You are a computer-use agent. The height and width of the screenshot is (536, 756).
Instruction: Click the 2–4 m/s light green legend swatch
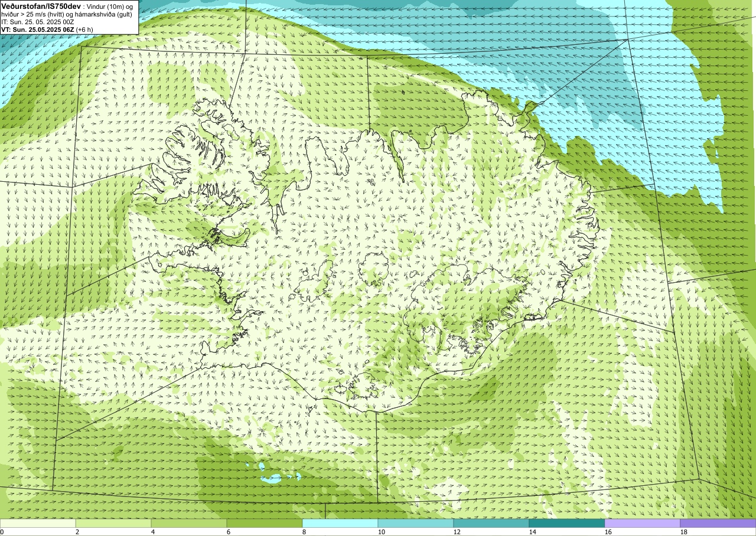(113, 523)
